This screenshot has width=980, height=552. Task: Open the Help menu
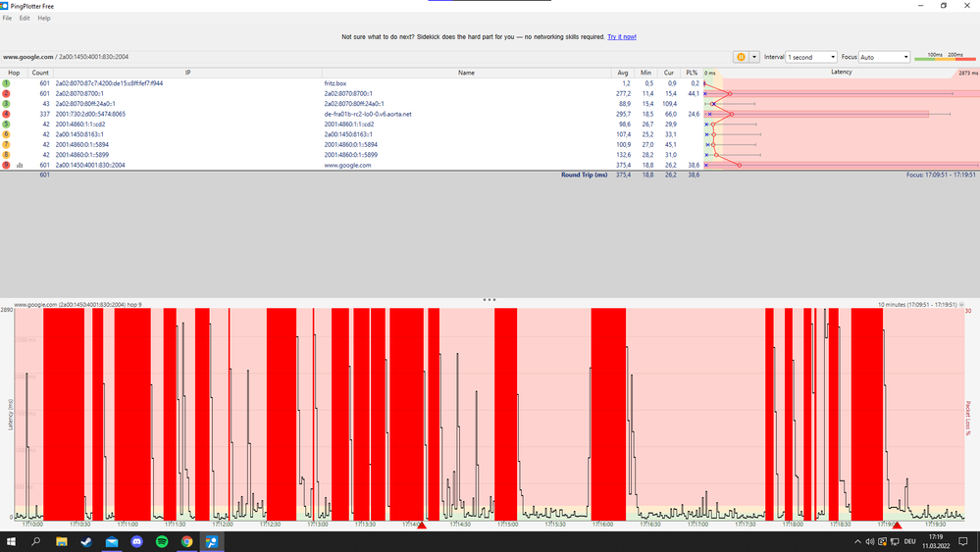click(x=44, y=18)
